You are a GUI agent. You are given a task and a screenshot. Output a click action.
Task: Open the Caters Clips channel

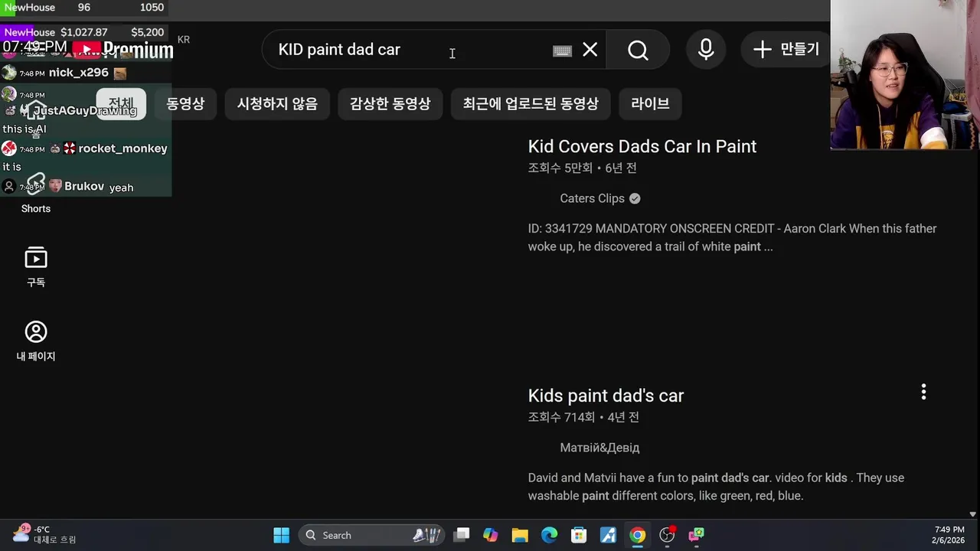tap(592, 198)
